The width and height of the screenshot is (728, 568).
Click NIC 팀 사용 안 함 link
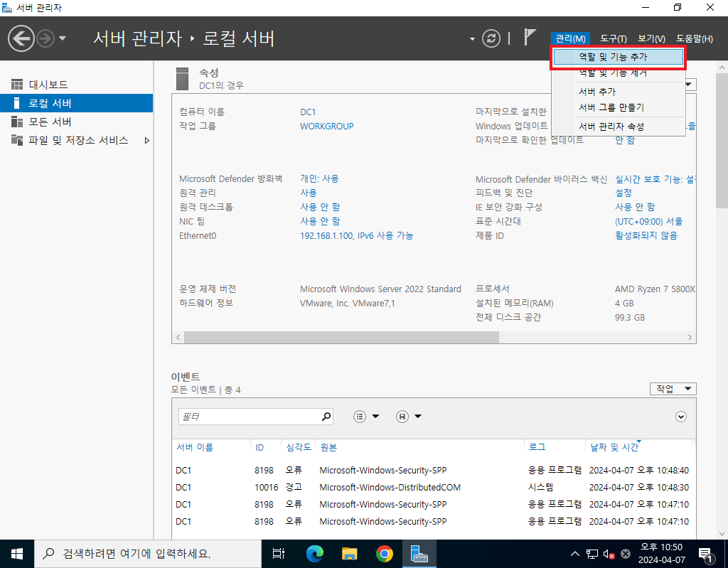point(320,221)
